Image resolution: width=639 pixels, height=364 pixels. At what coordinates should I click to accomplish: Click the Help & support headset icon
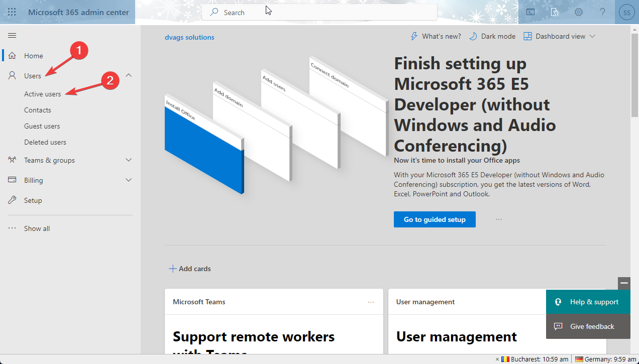tap(558, 302)
